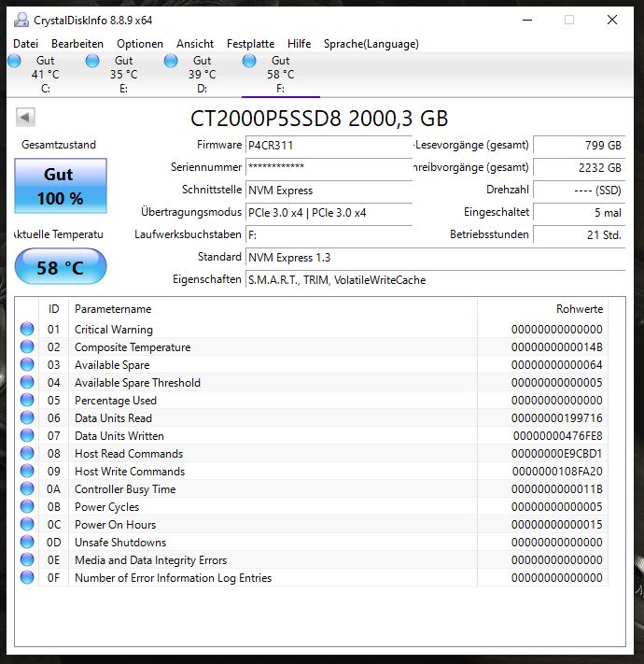Click the Drehzahl value ---- (SSD)
Image resolution: width=644 pixels, height=664 pixels.
point(579,191)
